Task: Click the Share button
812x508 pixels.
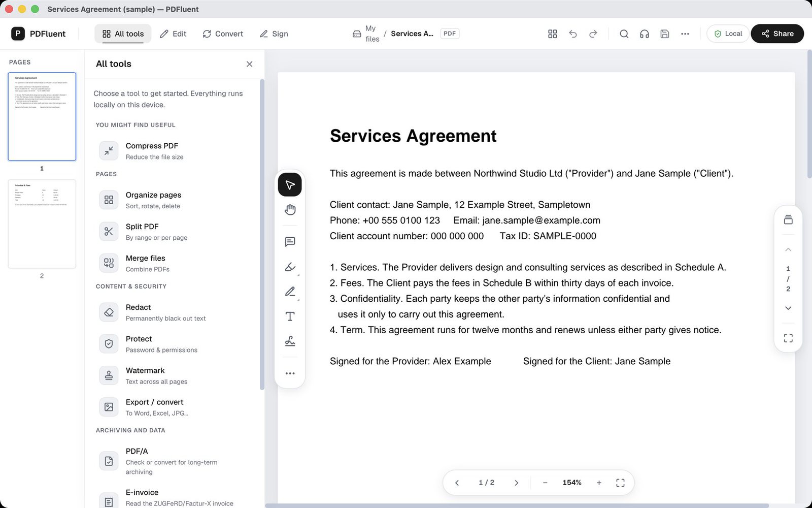Action: (777, 34)
